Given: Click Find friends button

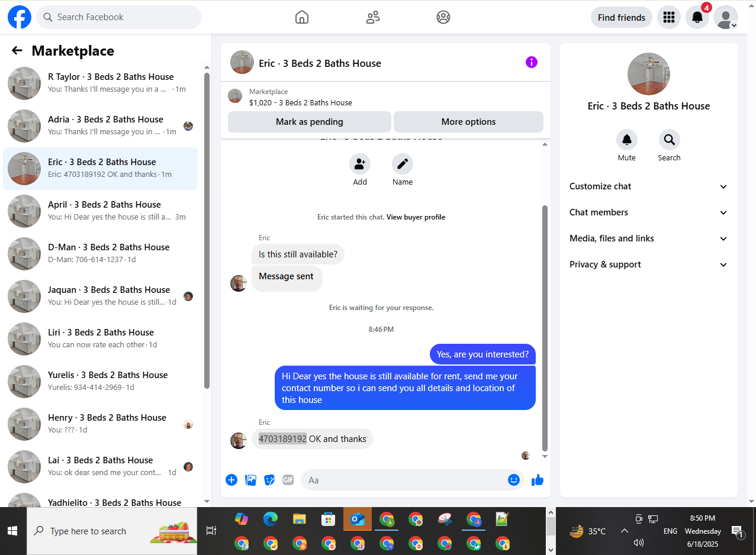Looking at the screenshot, I should click(622, 17).
